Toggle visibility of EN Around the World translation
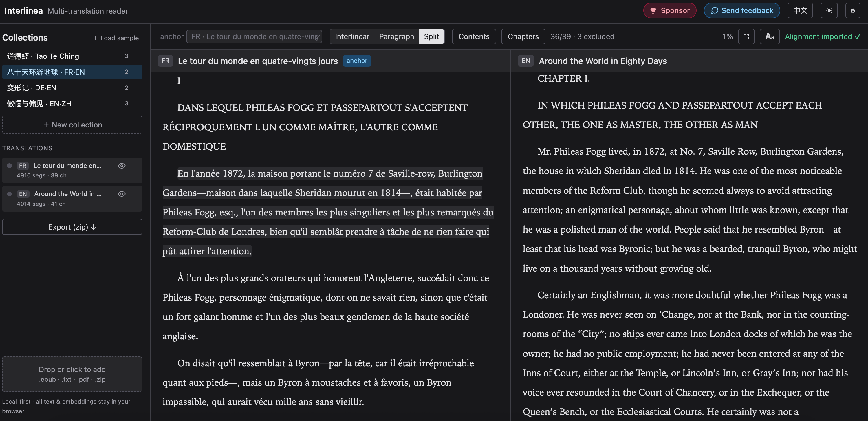Screen dimensions: 868x421 [122, 194]
